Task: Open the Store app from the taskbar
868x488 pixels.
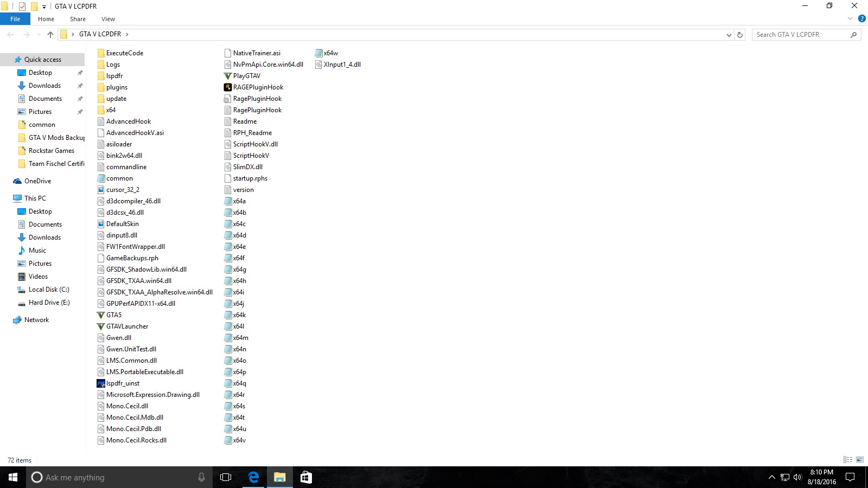Action: pos(306,477)
